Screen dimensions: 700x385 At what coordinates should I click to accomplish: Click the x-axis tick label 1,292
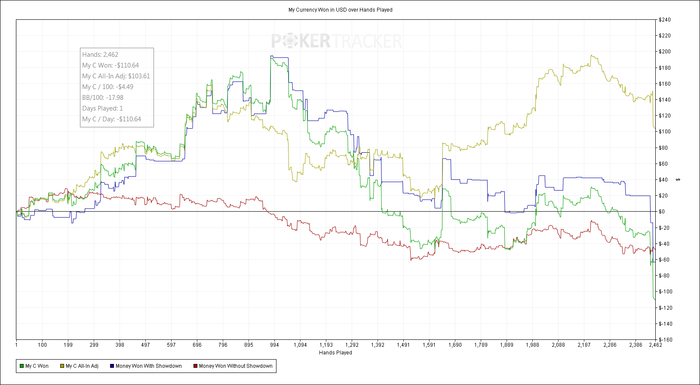pyautogui.click(x=352, y=345)
